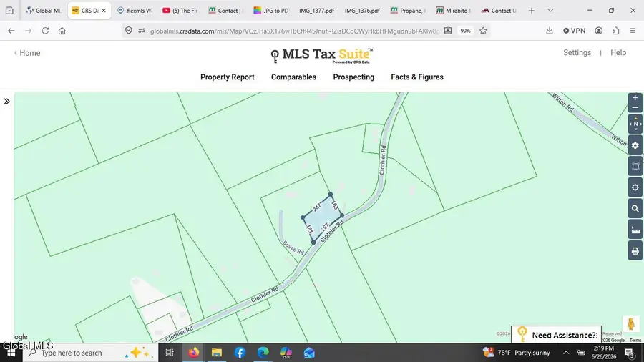Open a new tab with plus button

click(532, 11)
